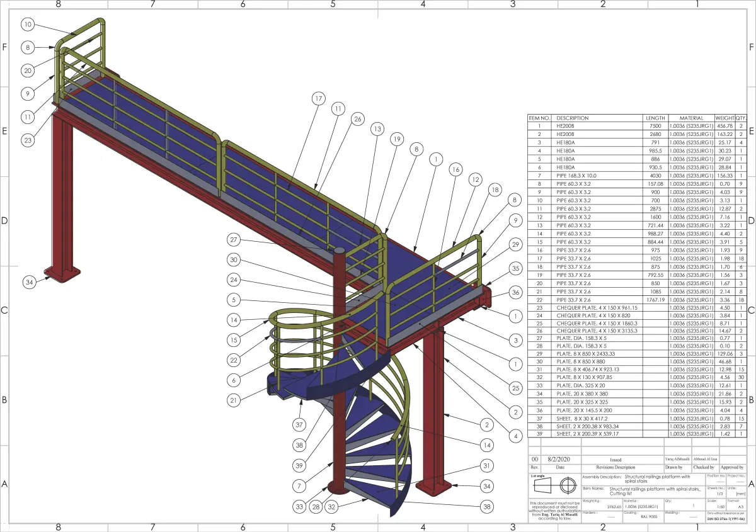Click the first-angle projection symbol in title block
The height and width of the screenshot is (532, 756).
[555, 487]
